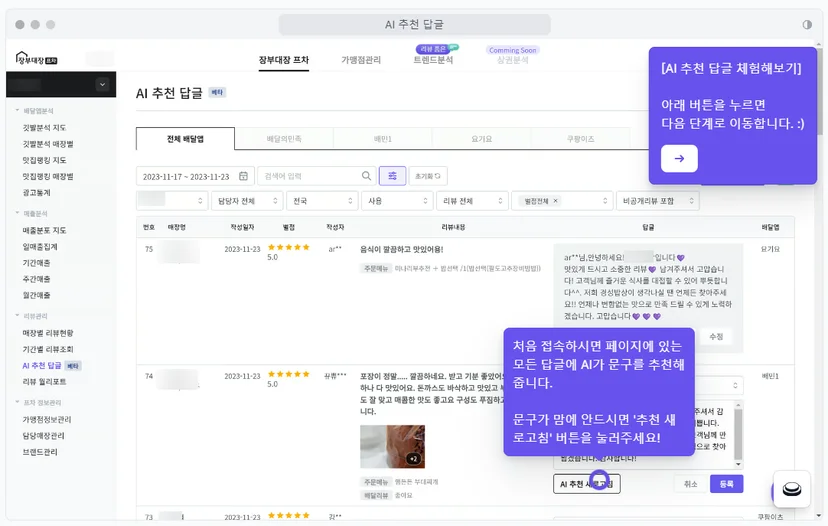The height and width of the screenshot is (526, 828).
Task: Open 월간매출 in sidebar
Action: click(x=36, y=295)
